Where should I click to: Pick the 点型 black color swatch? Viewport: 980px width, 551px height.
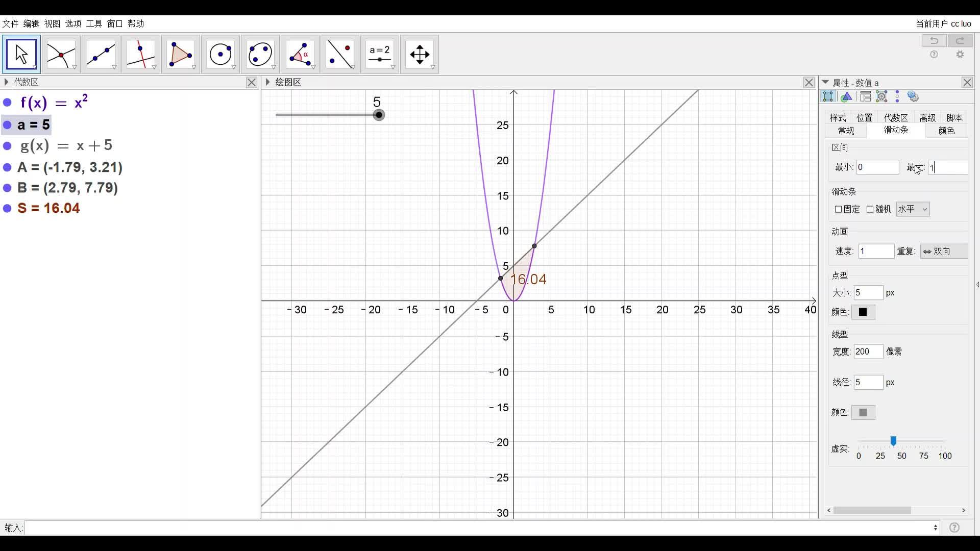[x=863, y=312]
